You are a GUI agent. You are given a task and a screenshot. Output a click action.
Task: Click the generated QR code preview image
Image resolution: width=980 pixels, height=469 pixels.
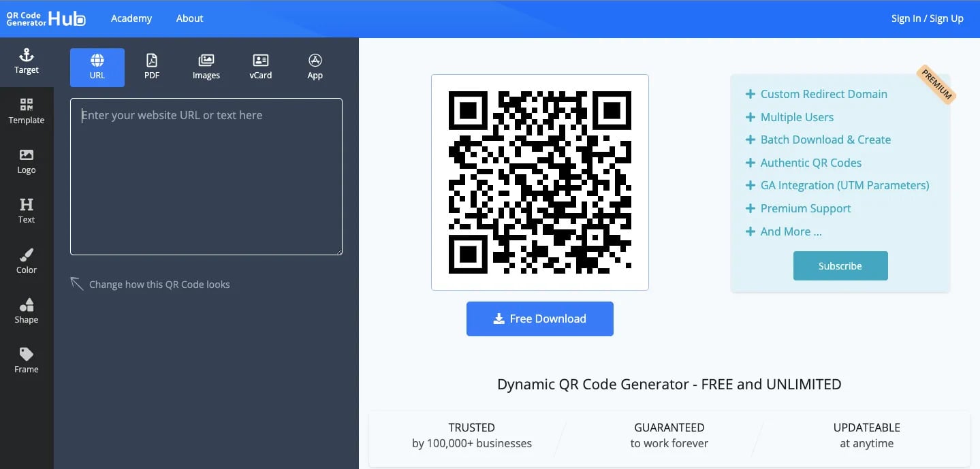pyautogui.click(x=539, y=182)
